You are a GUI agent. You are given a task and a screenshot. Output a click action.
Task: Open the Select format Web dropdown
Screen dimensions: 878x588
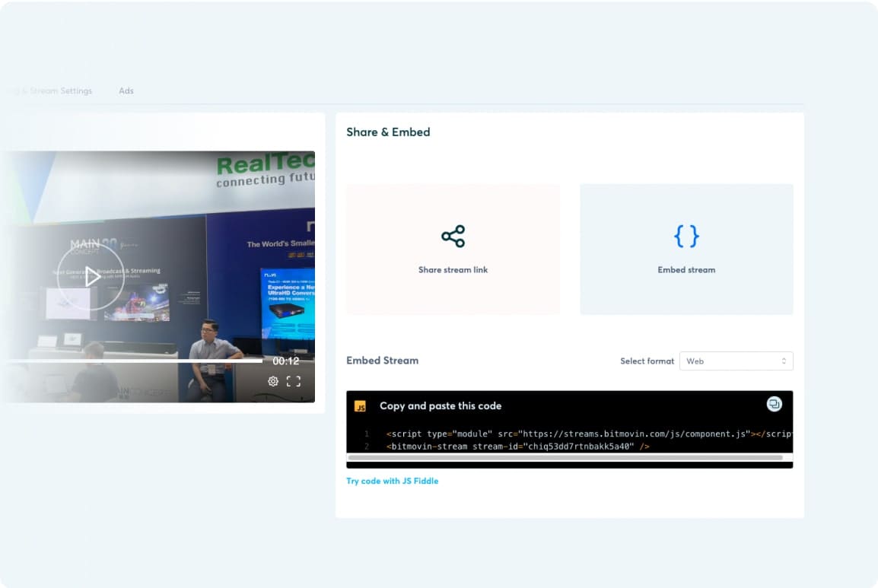tap(736, 361)
